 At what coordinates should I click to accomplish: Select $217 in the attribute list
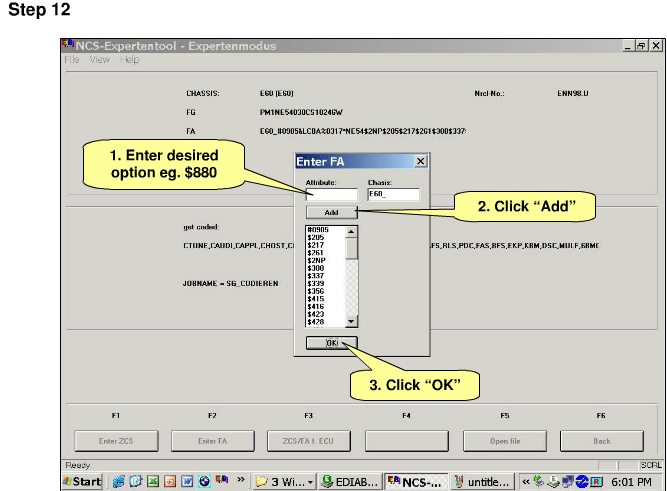click(x=316, y=245)
